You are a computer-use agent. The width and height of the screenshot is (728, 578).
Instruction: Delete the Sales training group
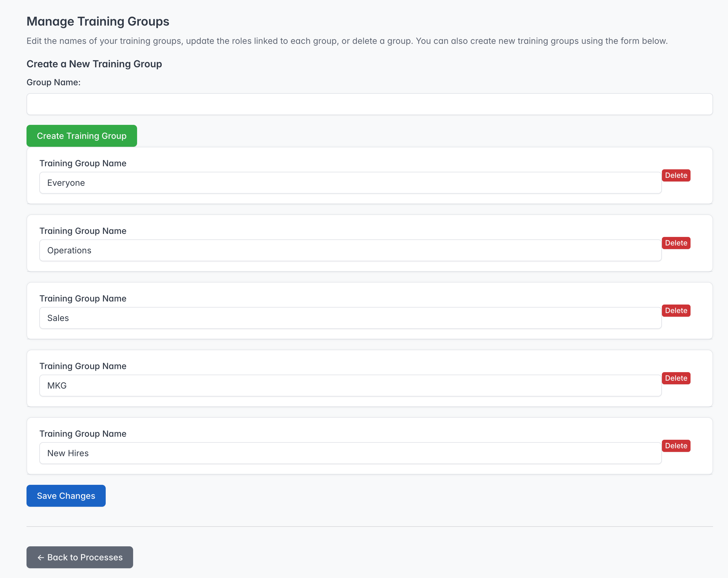tap(676, 311)
